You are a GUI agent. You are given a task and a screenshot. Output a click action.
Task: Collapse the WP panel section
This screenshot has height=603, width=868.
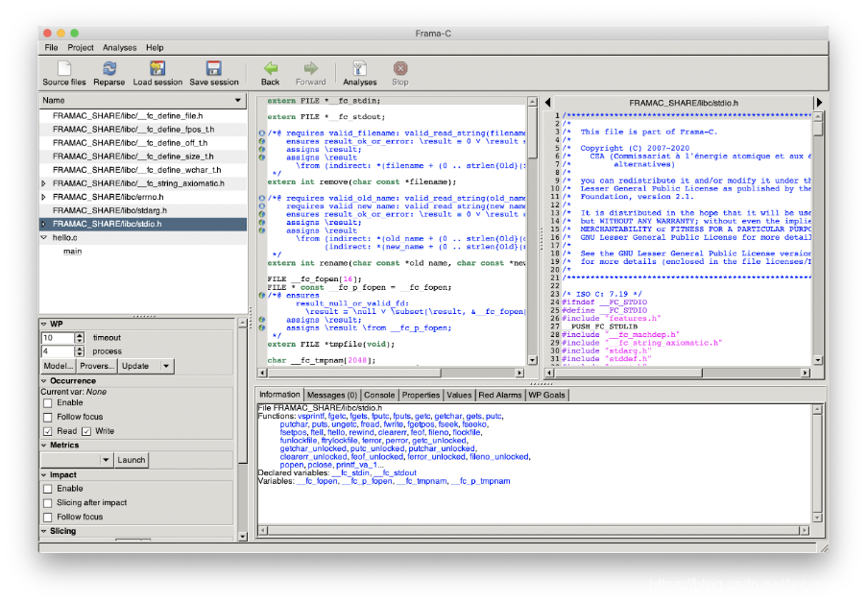pos(44,324)
